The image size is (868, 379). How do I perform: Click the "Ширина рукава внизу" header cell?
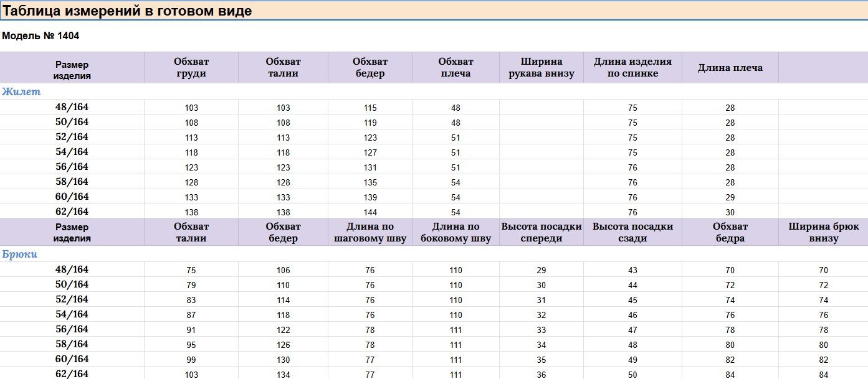[541, 67]
